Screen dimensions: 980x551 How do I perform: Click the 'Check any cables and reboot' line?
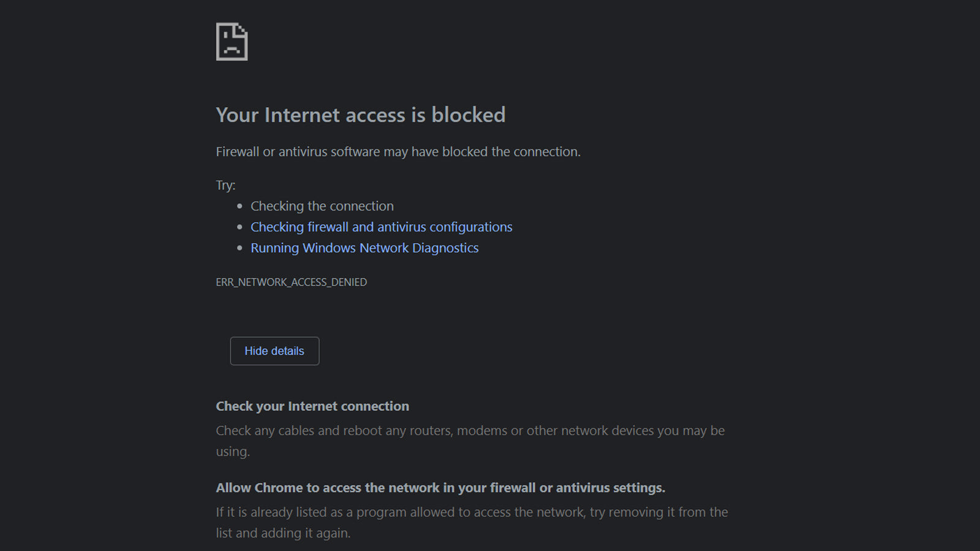point(470,431)
